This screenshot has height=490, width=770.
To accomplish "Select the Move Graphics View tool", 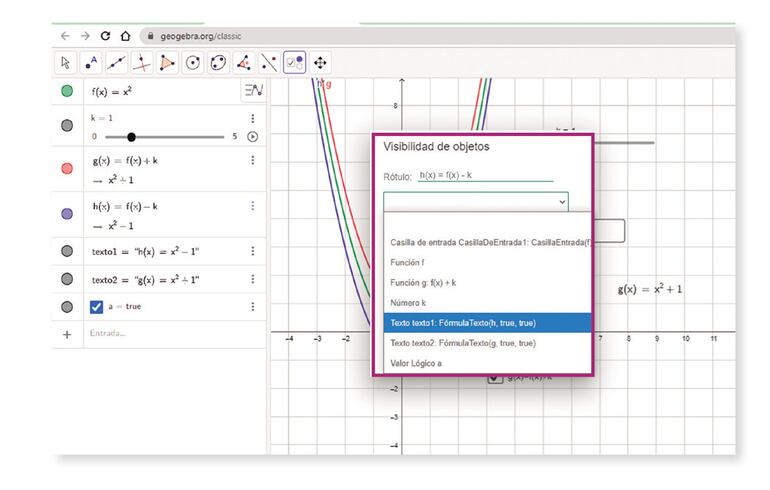I will tap(320, 63).
